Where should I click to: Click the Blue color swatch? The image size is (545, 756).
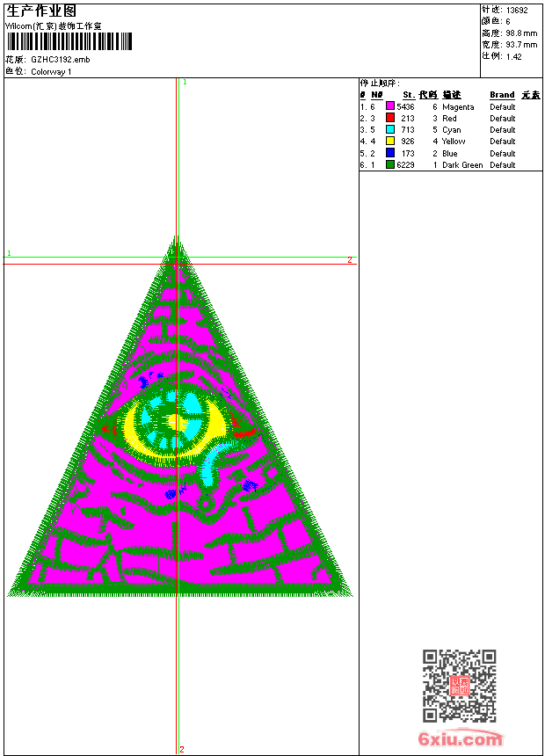(x=390, y=153)
